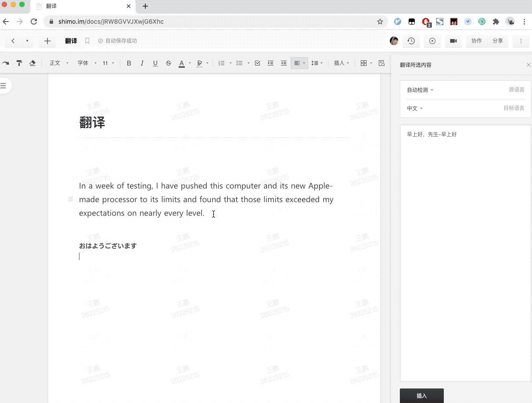The height and width of the screenshot is (403, 532).
Task: Click the translated text result area
Action: click(466, 253)
